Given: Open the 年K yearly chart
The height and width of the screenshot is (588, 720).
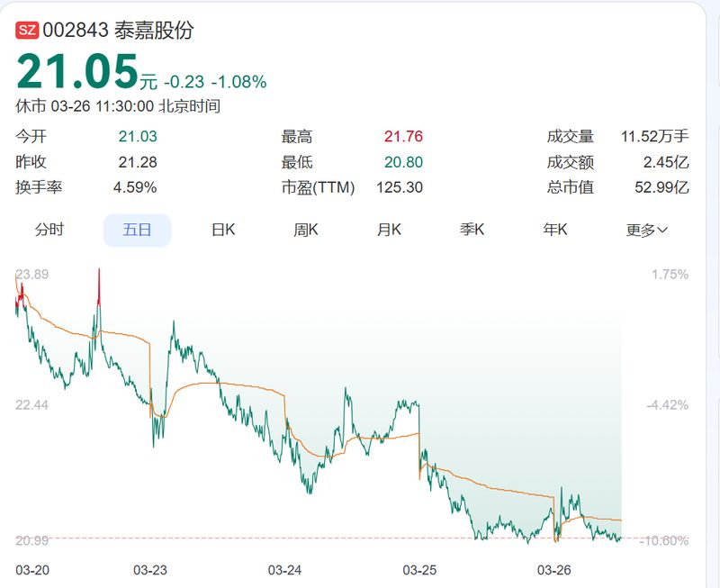Looking at the screenshot, I should [x=555, y=231].
